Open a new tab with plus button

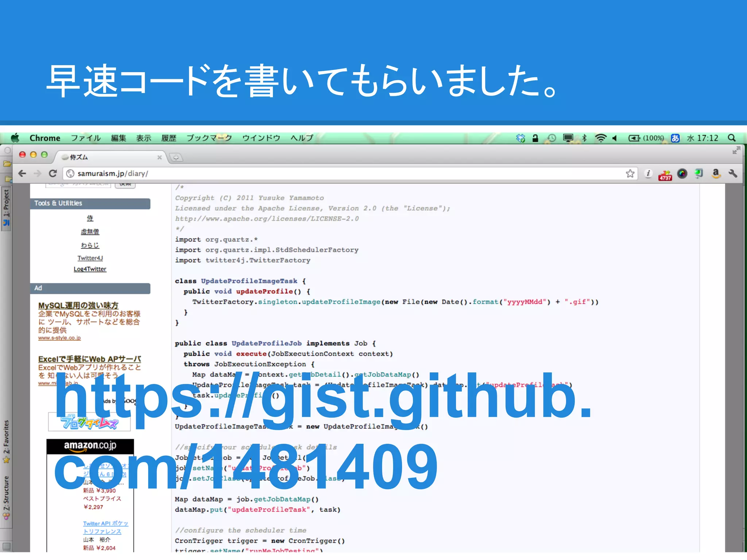[176, 157]
